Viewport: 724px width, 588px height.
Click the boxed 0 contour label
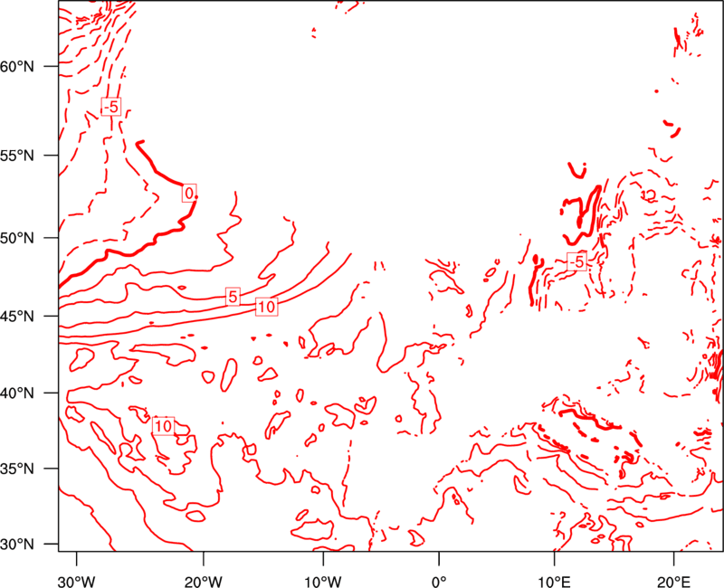[189, 193]
